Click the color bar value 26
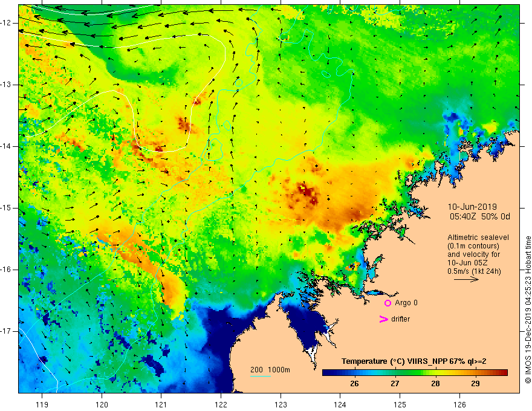This screenshot has height=411, width=532. pyautogui.click(x=354, y=384)
